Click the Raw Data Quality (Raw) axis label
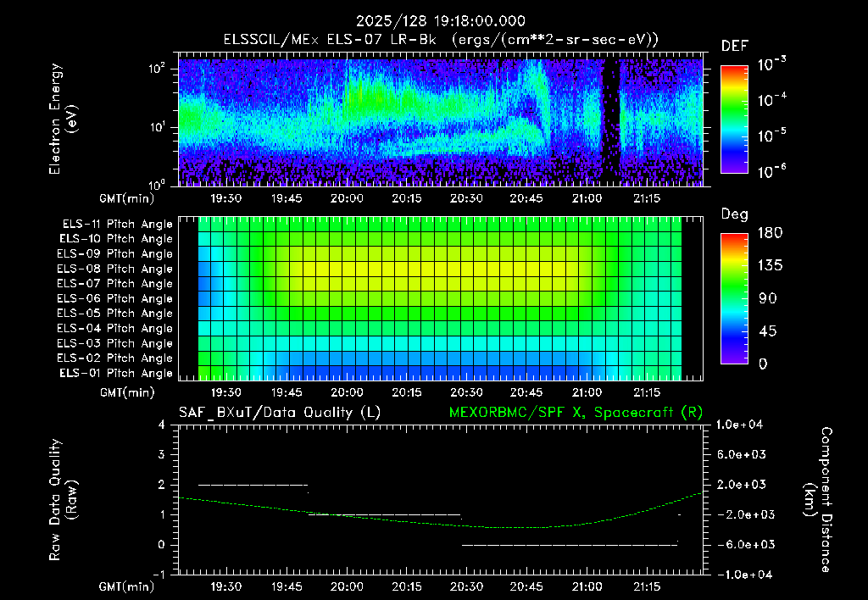 coord(63,500)
